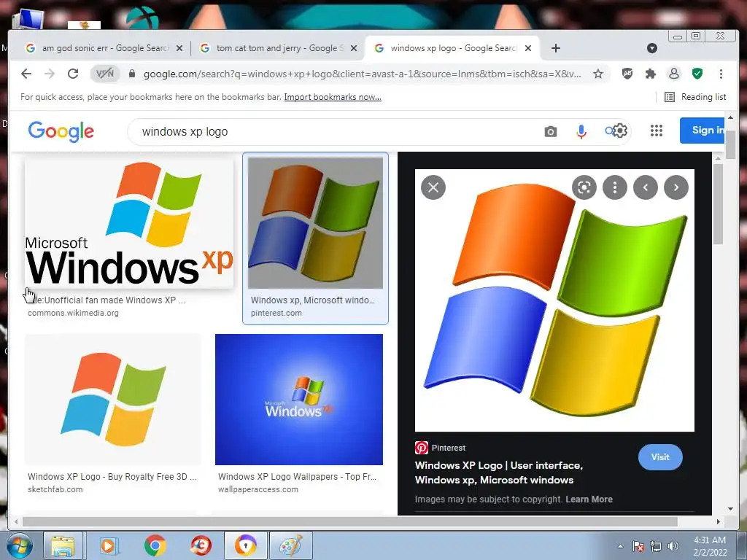Select the sketchfab.com logo thumbnail
The image size is (747, 560).
click(113, 400)
